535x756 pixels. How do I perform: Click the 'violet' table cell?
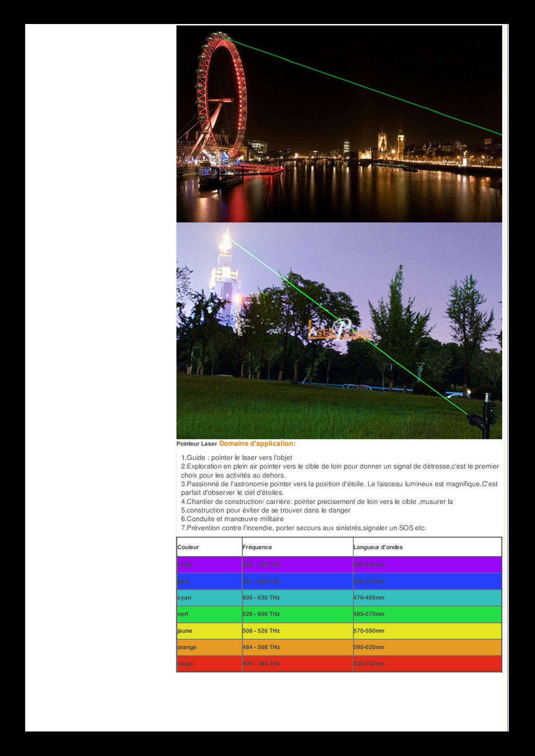(210, 564)
